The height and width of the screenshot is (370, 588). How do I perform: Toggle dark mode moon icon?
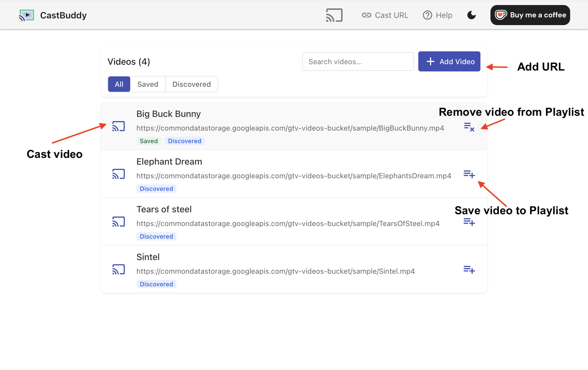point(472,15)
